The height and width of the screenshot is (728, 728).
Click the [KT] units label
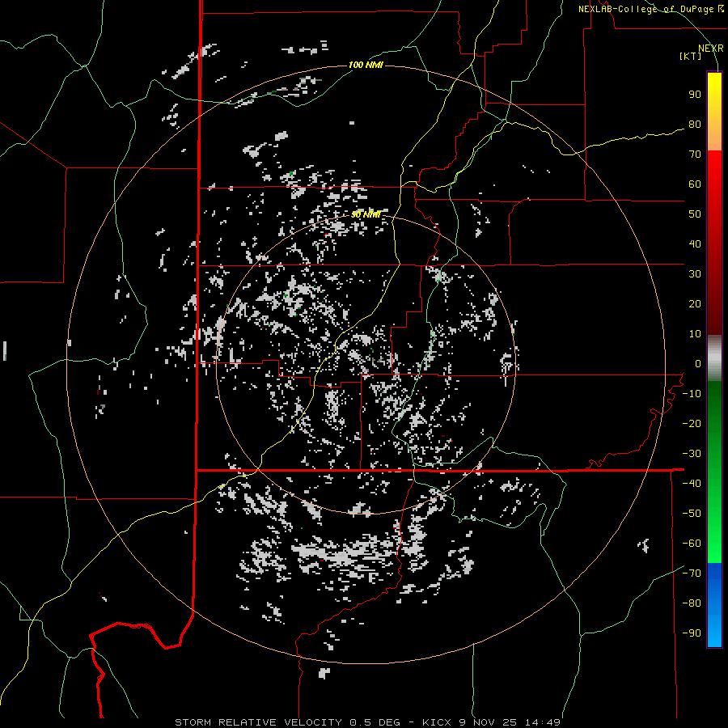(691, 56)
